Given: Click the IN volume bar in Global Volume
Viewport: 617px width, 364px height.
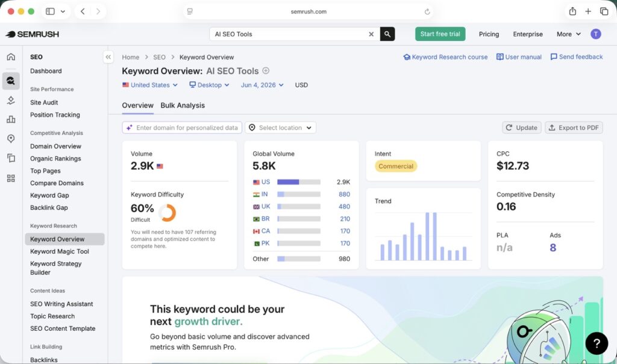Looking at the screenshot, I should [299, 195].
